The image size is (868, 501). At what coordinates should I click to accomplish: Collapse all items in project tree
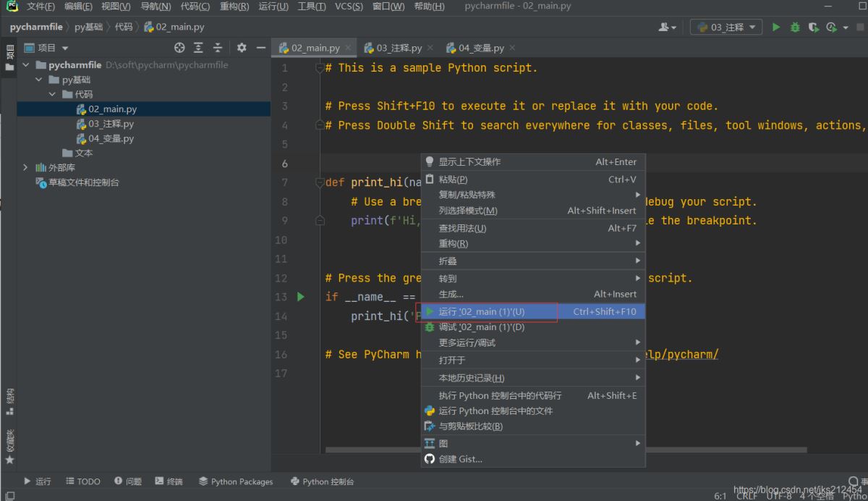pos(218,48)
